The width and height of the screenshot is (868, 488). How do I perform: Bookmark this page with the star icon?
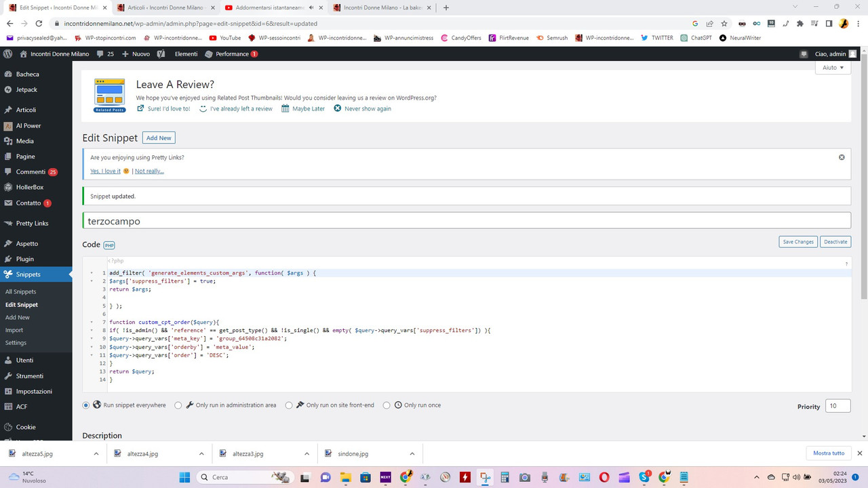point(724,23)
